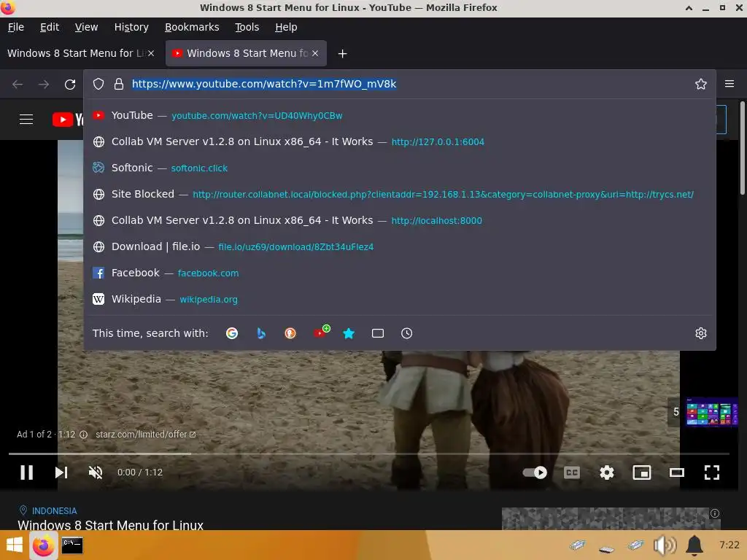Viewport: 747px width, 560px height.
Task: Open the History menu
Action: [x=131, y=27]
